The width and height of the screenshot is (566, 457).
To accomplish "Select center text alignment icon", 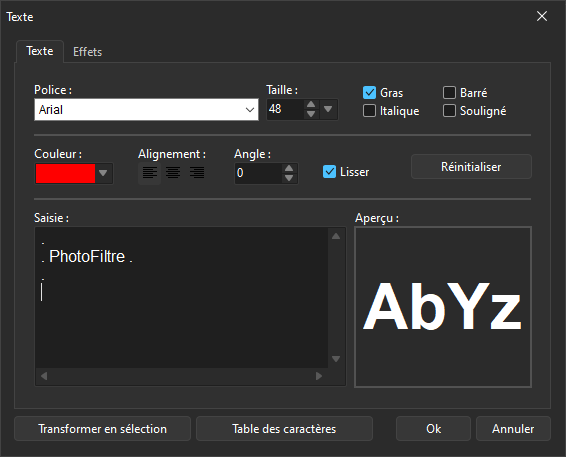I will click(173, 173).
